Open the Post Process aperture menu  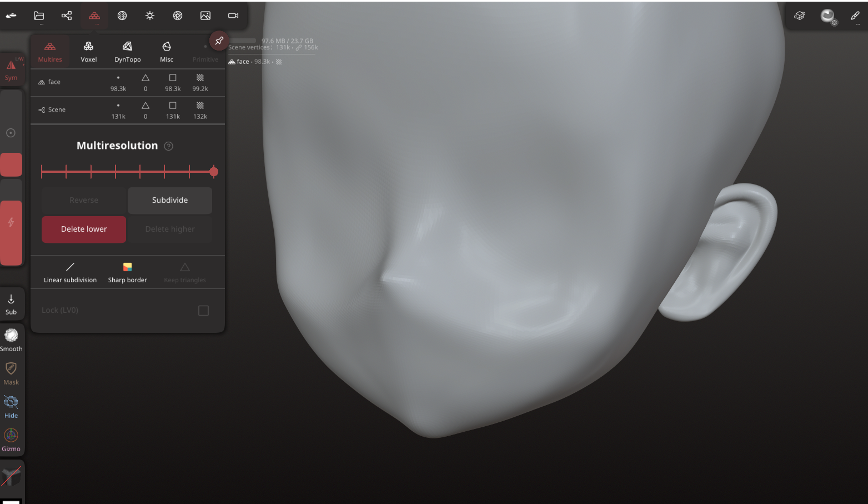(178, 16)
